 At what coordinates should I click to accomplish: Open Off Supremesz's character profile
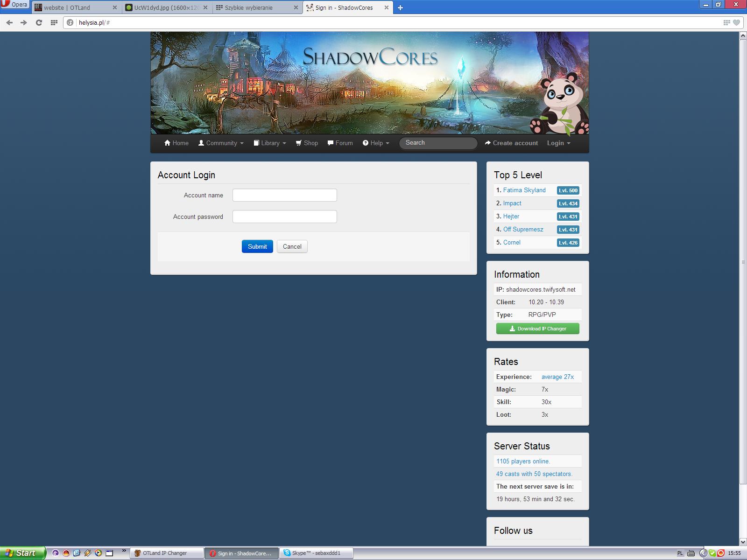pos(523,229)
